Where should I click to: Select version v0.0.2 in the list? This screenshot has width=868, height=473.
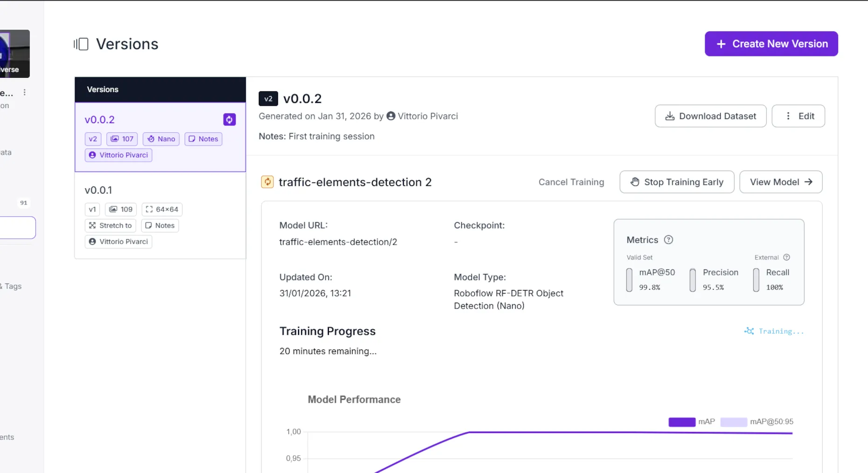click(100, 120)
